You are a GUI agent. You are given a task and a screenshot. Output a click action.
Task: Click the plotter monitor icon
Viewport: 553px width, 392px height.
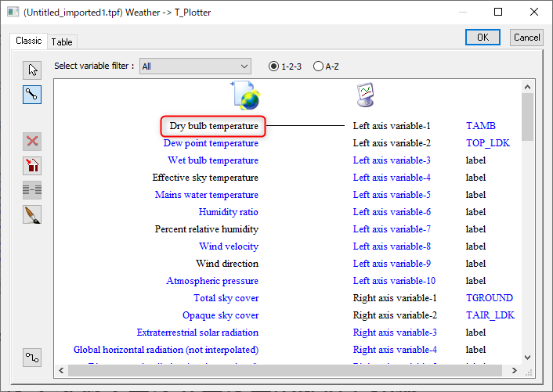point(365,95)
